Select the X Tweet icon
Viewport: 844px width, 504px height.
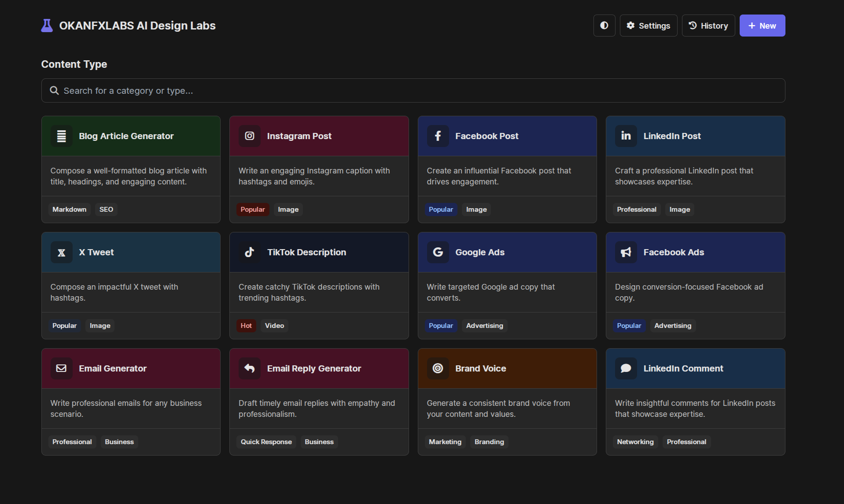[x=62, y=252]
